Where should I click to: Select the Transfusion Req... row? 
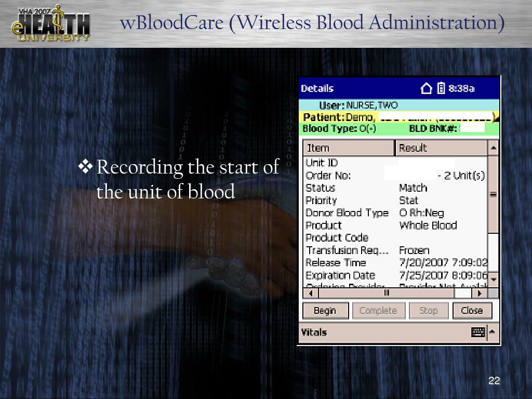click(395, 250)
